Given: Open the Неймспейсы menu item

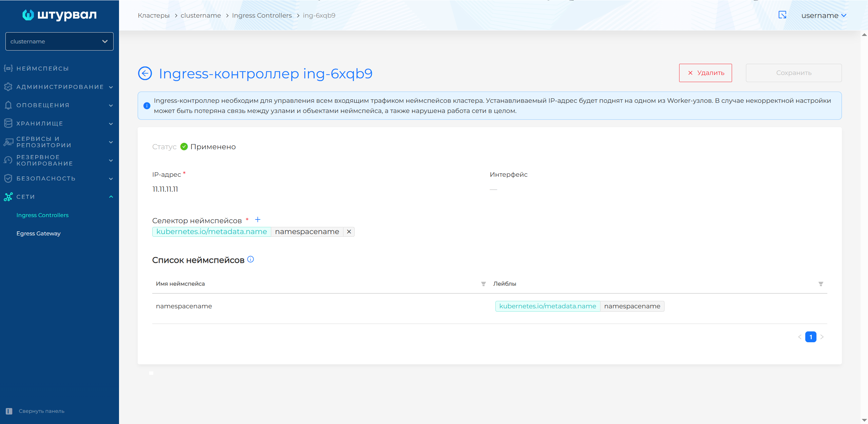Looking at the screenshot, I should [42, 69].
